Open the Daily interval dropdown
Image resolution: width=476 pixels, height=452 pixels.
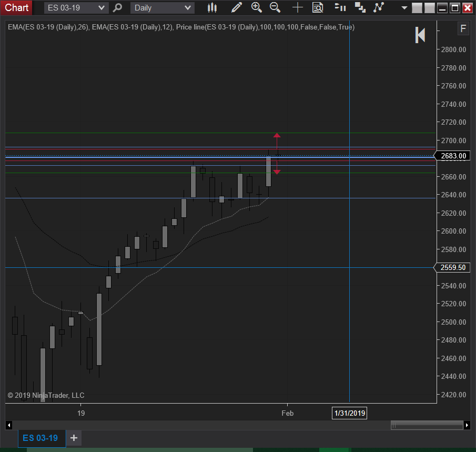[163, 8]
